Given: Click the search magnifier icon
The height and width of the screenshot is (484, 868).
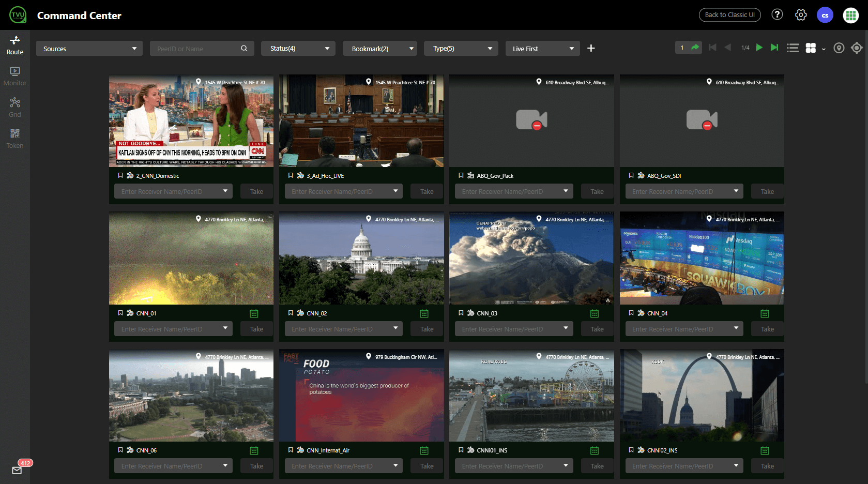Looking at the screenshot, I should [x=244, y=49].
